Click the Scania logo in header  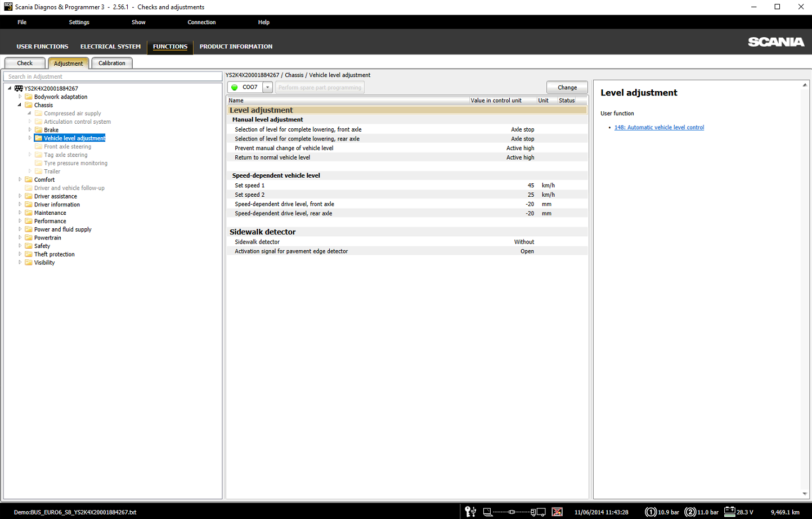click(776, 42)
